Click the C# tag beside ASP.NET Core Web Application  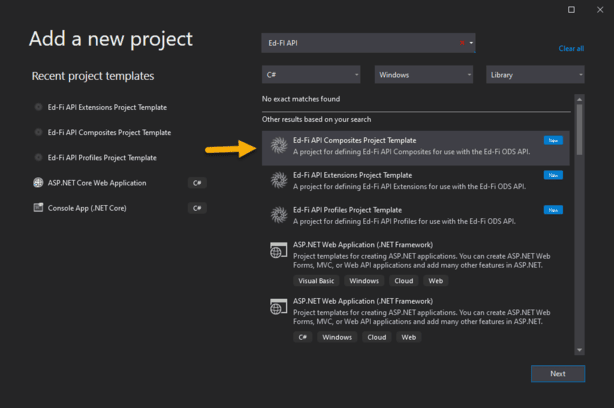click(197, 183)
